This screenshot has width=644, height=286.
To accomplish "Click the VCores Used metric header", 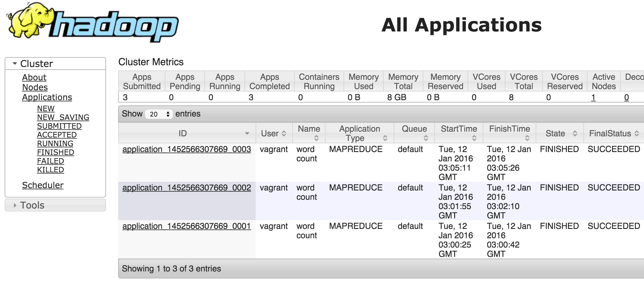I will coord(486,82).
